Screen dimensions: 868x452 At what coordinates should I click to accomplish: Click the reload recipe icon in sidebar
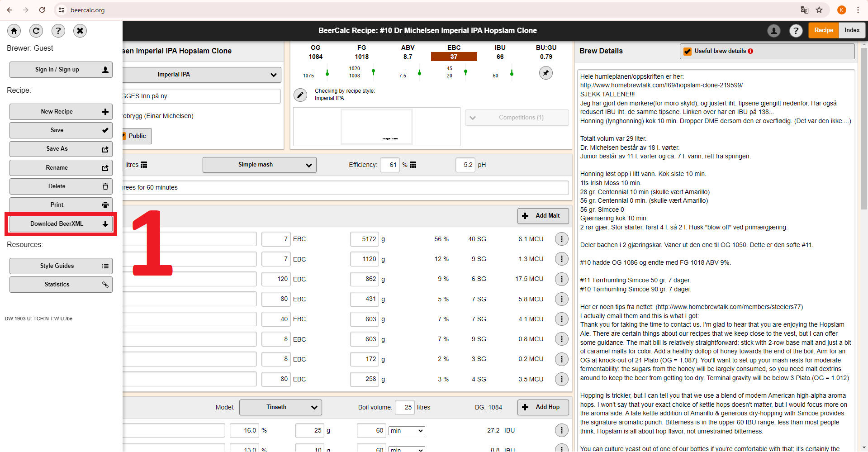coord(36,31)
